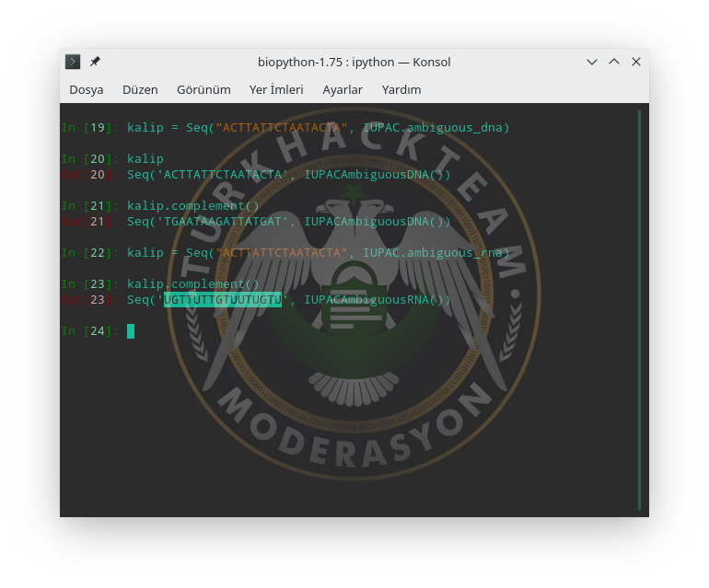The height and width of the screenshot is (588, 709).
Task: Click IUPACAmbiguousRNA() text in Out[23]
Action: [378, 300]
